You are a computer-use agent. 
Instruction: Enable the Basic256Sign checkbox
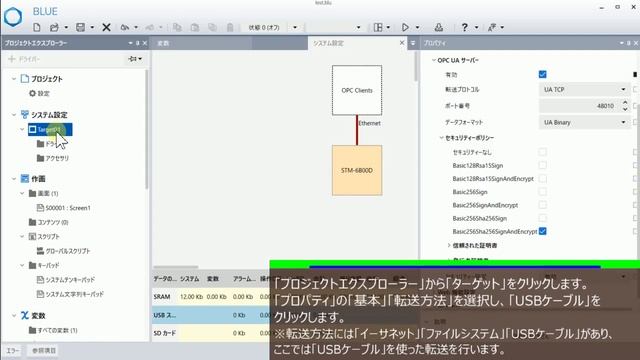[x=542, y=191]
